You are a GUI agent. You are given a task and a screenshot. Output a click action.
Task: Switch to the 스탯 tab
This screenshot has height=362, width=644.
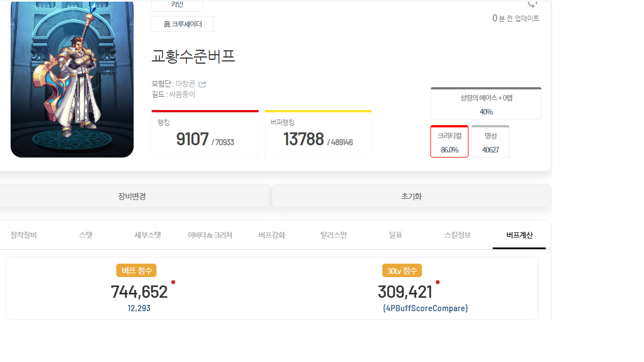[86, 235]
